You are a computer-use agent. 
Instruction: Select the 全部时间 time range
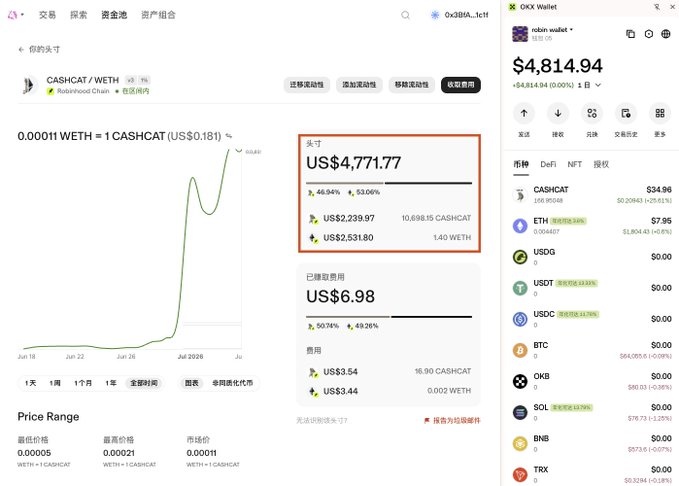tap(144, 383)
